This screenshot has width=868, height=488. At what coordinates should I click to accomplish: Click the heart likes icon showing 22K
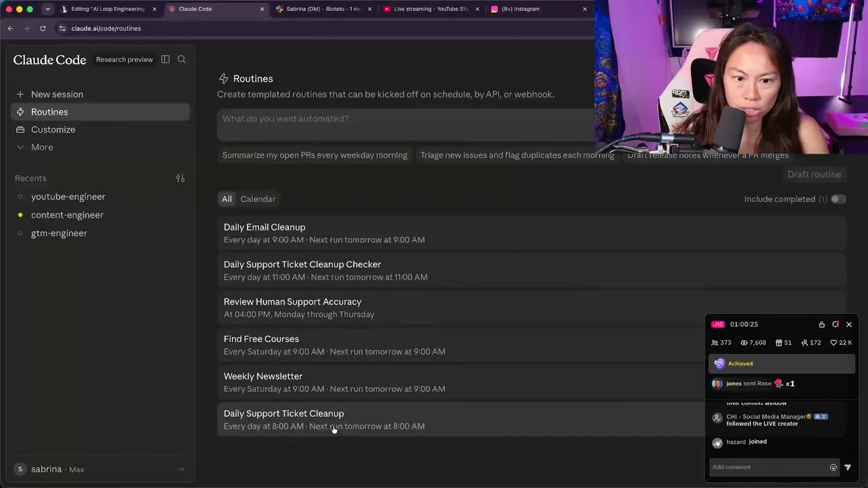coord(834,343)
